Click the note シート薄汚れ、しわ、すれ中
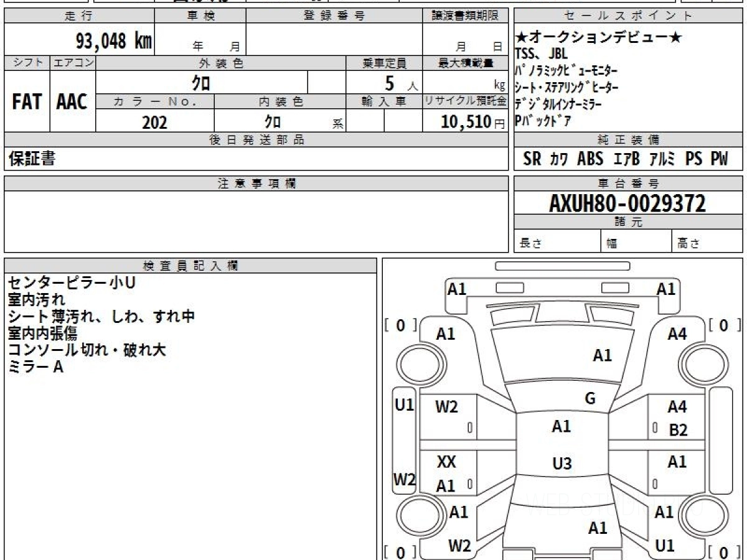The width and height of the screenshot is (747, 560). [x=101, y=317]
